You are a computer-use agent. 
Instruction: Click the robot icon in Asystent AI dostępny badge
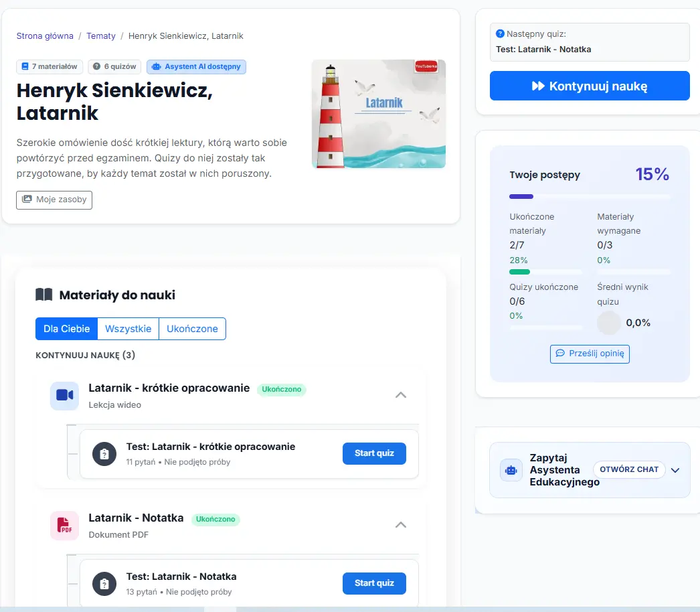pos(156,66)
